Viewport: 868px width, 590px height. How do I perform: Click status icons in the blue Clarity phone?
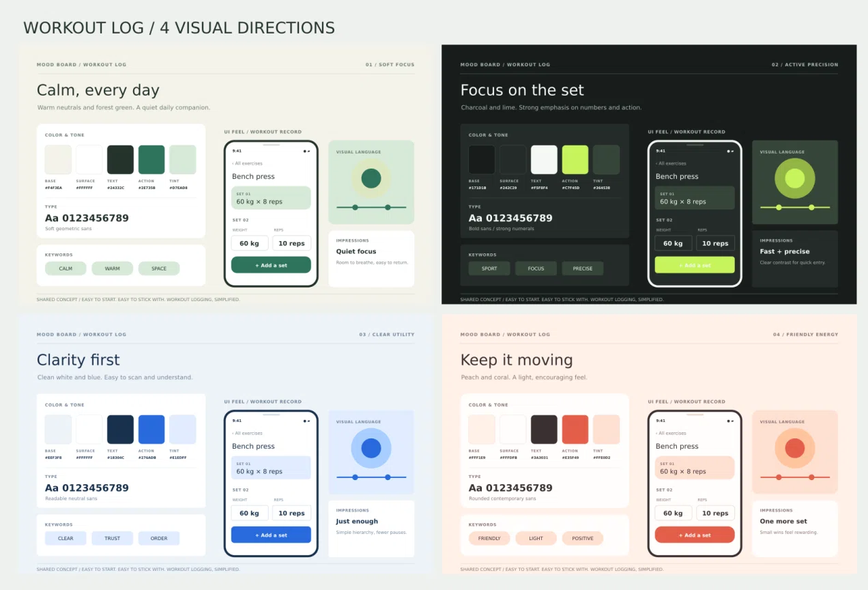click(306, 421)
